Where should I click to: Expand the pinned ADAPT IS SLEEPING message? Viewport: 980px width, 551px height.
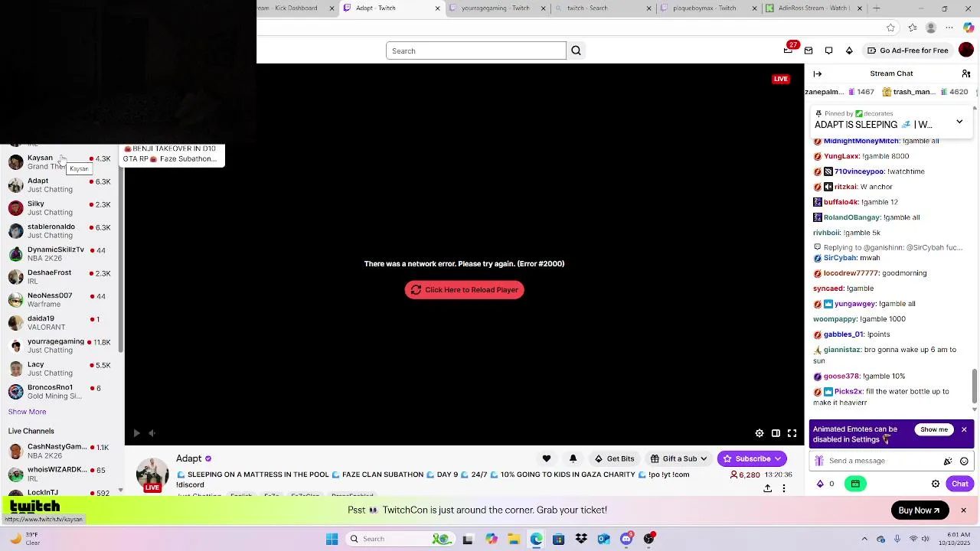959,122
